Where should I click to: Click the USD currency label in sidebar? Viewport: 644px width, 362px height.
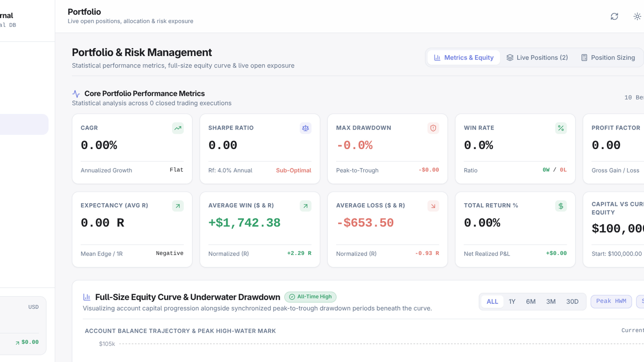coord(33,307)
